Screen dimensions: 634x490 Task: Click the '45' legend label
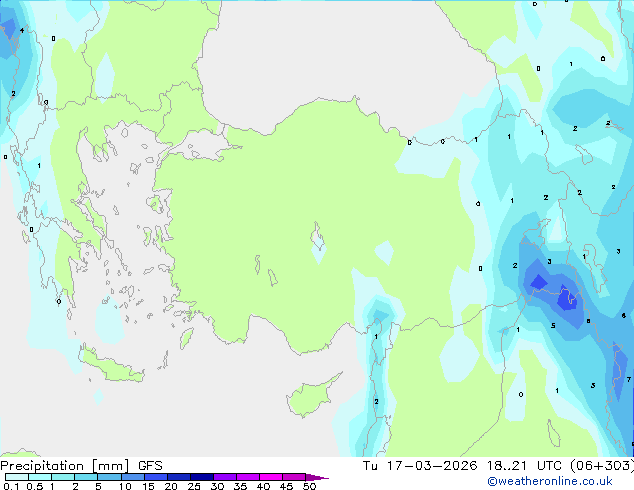point(286,486)
